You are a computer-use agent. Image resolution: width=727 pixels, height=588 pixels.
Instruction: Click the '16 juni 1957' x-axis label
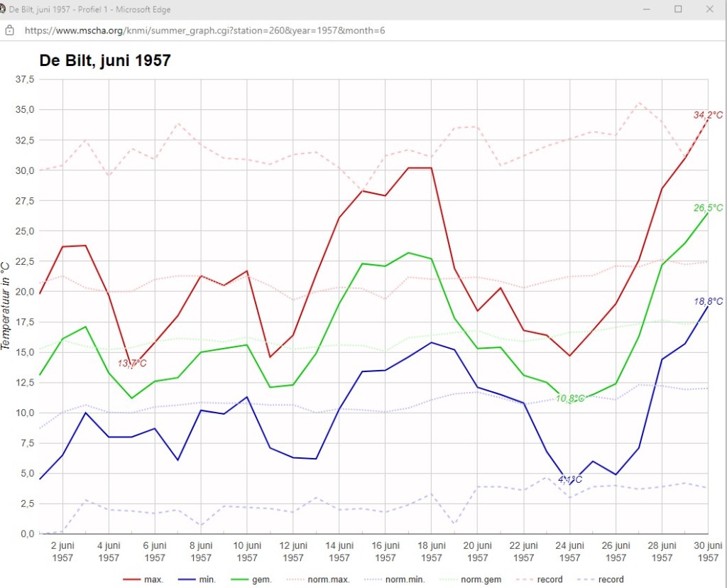click(x=386, y=551)
